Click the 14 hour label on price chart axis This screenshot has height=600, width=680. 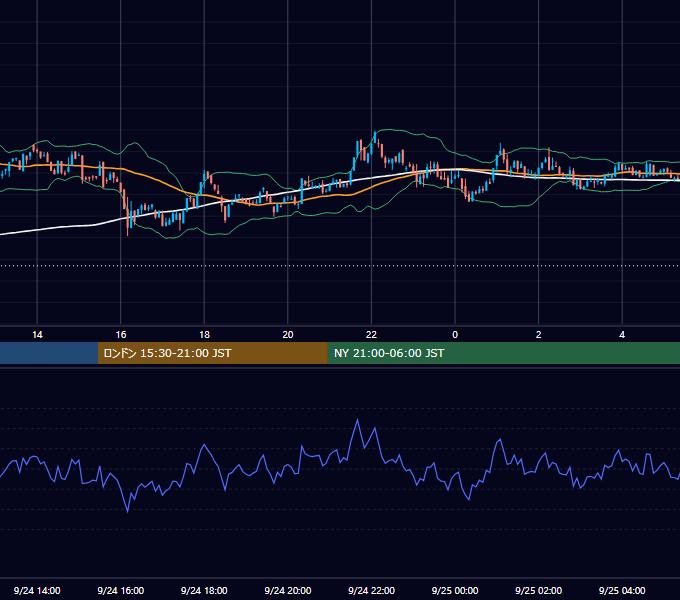[37, 335]
